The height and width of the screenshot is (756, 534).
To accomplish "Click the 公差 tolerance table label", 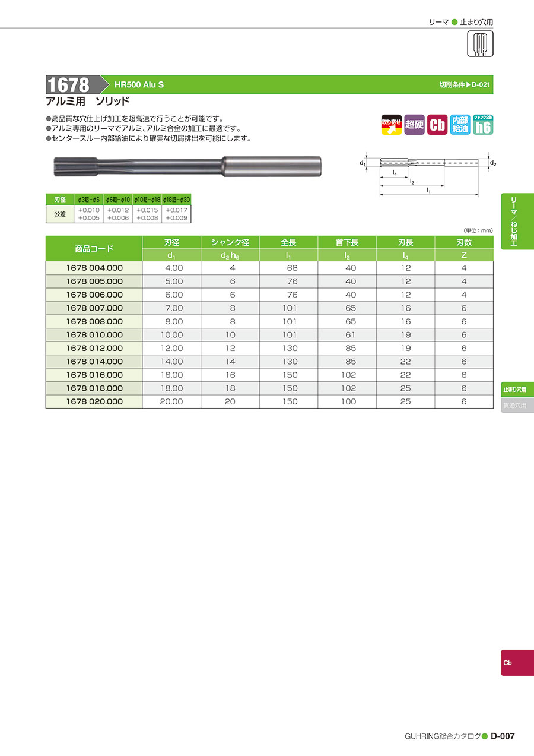I will tap(60, 214).
